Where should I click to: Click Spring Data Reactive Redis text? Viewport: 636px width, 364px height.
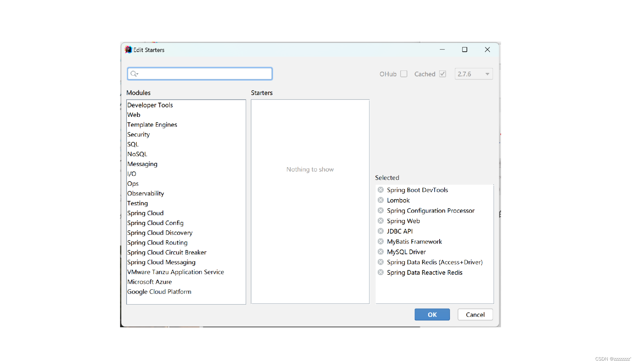(x=424, y=272)
